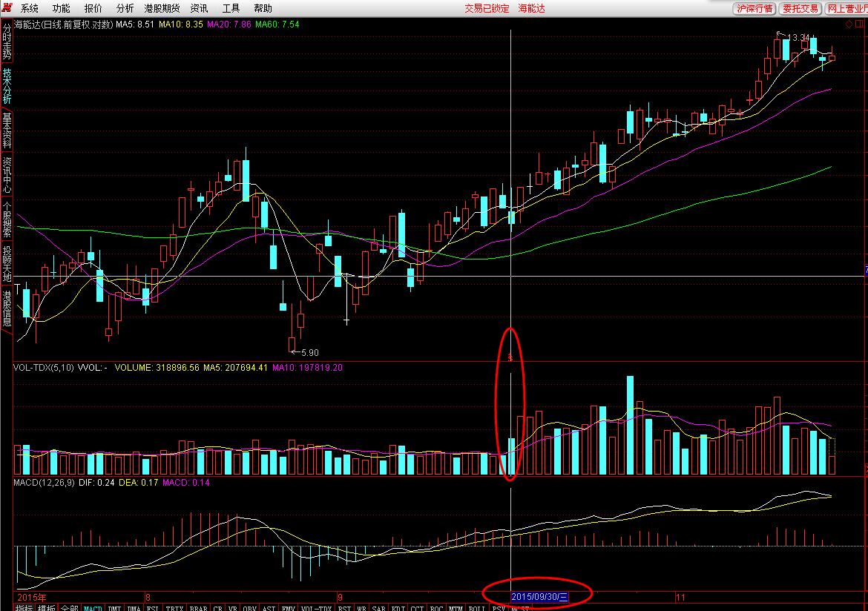
Task: Click the 13.34 high price label
Action: pyautogui.click(x=798, y=37)
